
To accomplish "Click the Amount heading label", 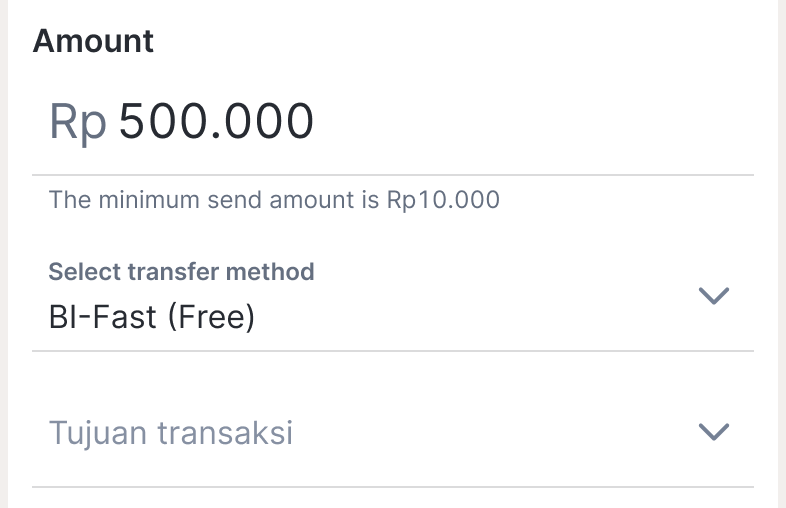I will [94, 41].
